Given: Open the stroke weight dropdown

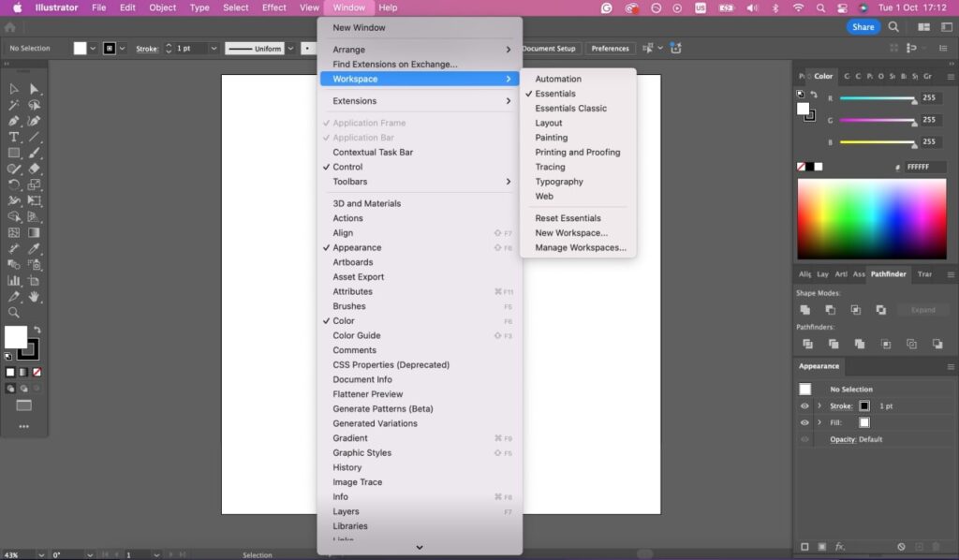Looking at the screenshot, I should (214, 49).
